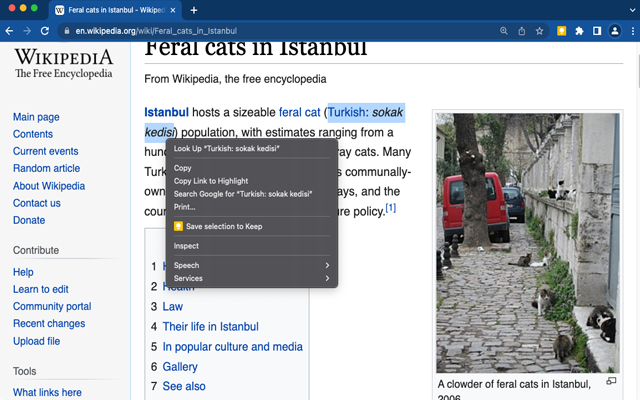
Task: Expand the Speech submenu
Action: [x=251, y=265]
